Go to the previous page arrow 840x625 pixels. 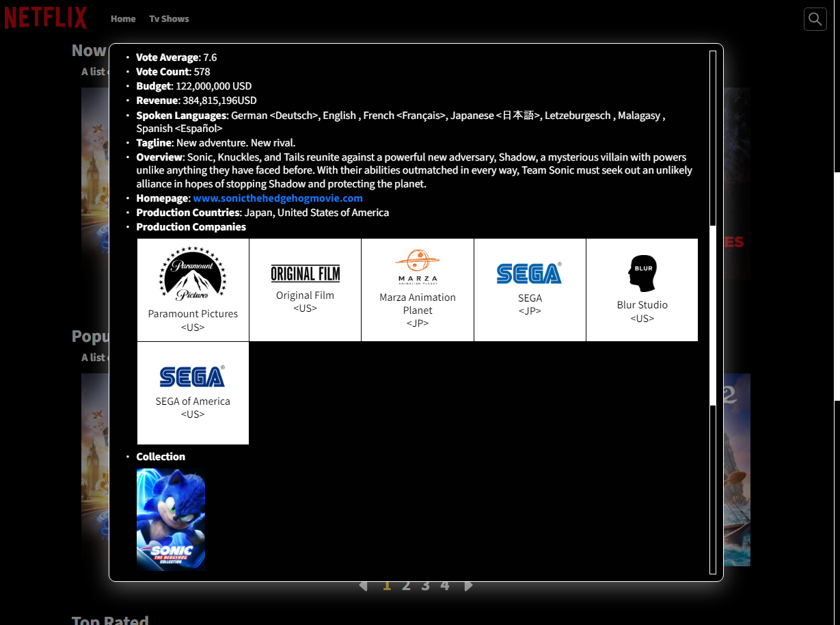tap(363, 586)
